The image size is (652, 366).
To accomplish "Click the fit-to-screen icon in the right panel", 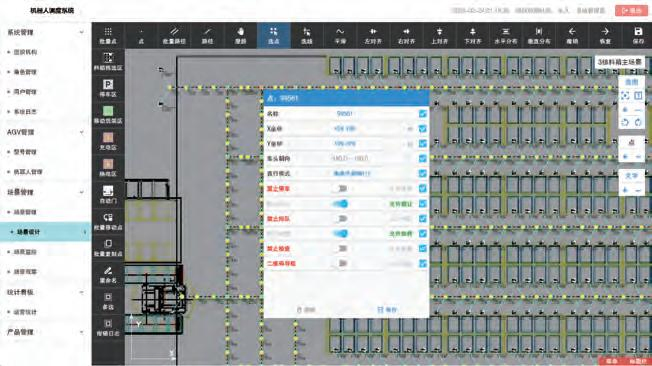I will [x=625, y=96].
